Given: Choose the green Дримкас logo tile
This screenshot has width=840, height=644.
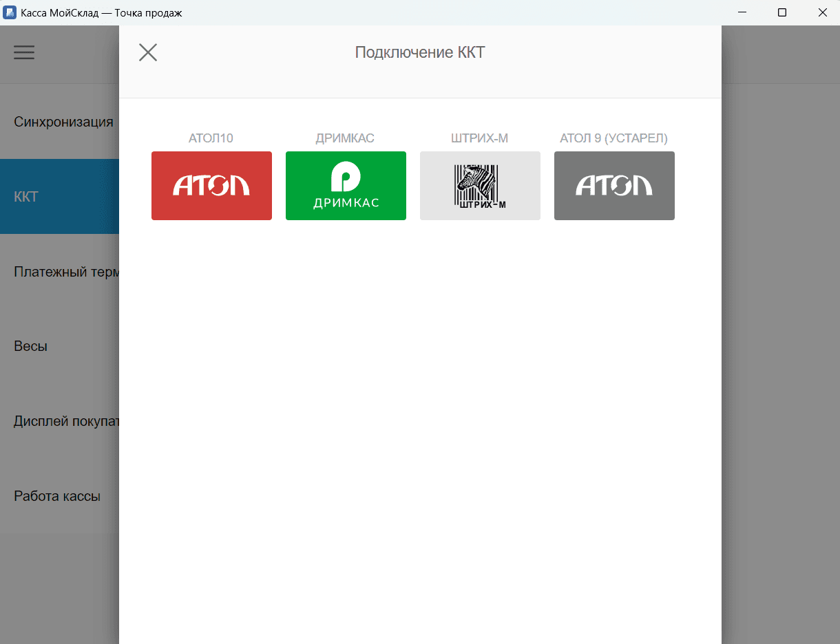Looking at the screenshot, I should coord(346,186).
